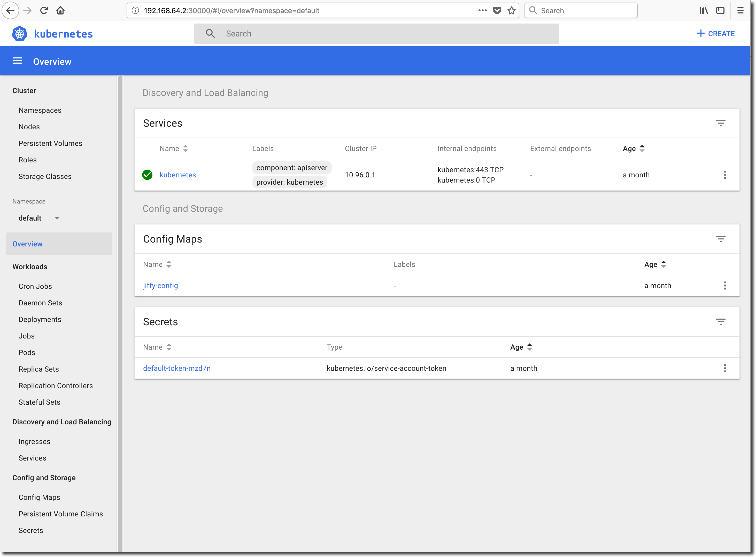The image size is (756, 557).
Task: Open the browser Library icon
Action: (704, 10)
